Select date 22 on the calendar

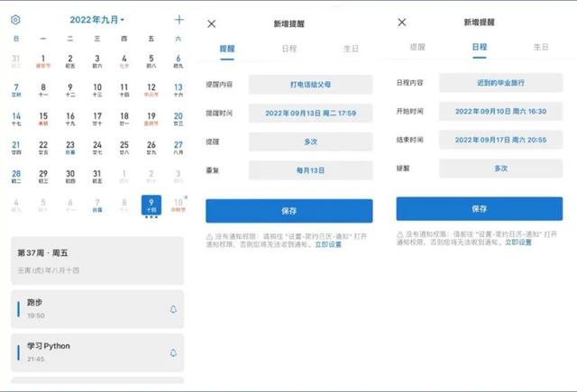click(x=43, y=148)
